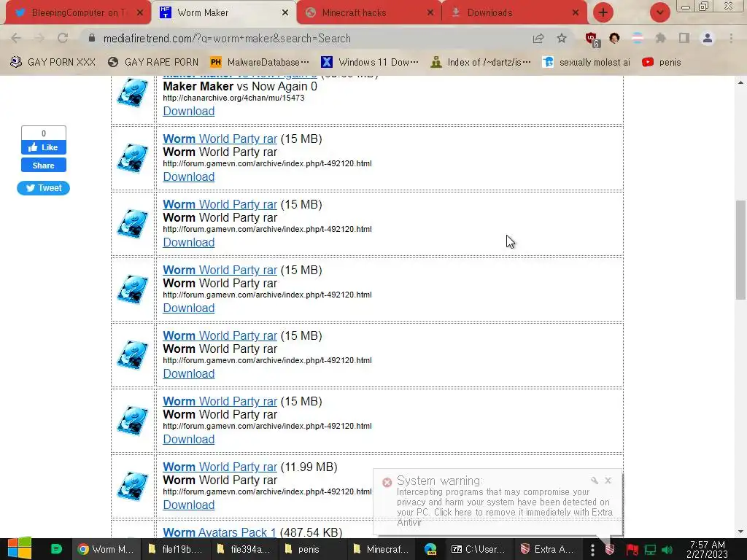
Task: Click Download for the 11.99 MB Worm World Party
Action: coord(189,505)
